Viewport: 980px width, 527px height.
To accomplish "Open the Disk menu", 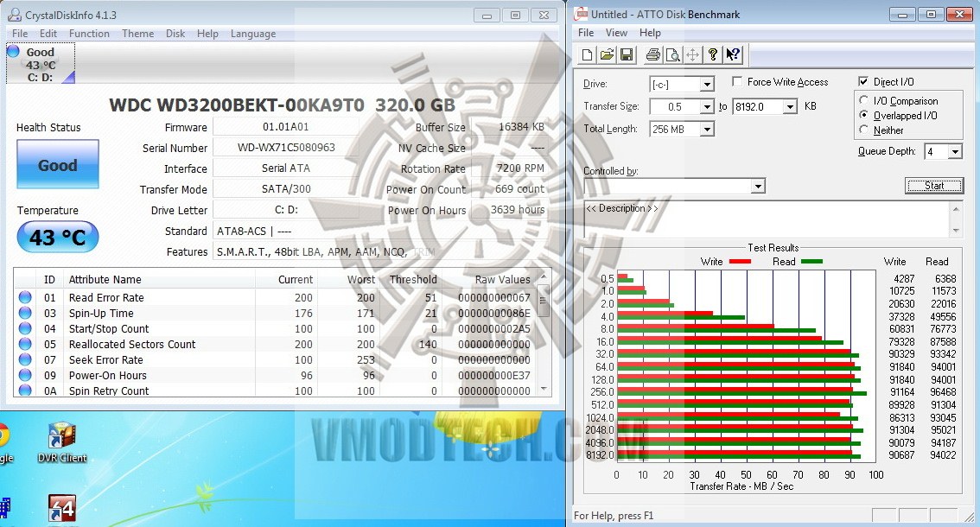I will 175,33.
